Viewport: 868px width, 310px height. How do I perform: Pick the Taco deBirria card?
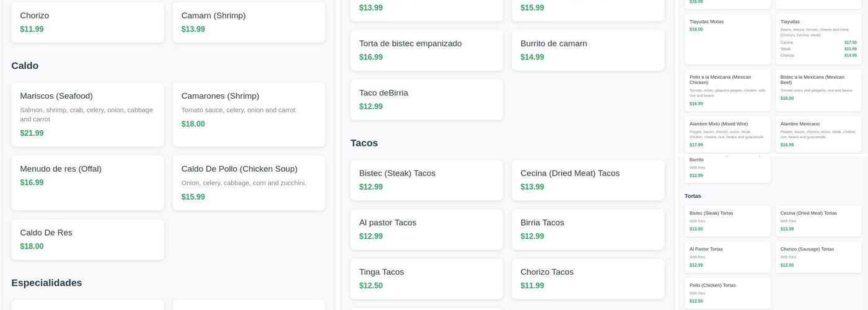427,99
